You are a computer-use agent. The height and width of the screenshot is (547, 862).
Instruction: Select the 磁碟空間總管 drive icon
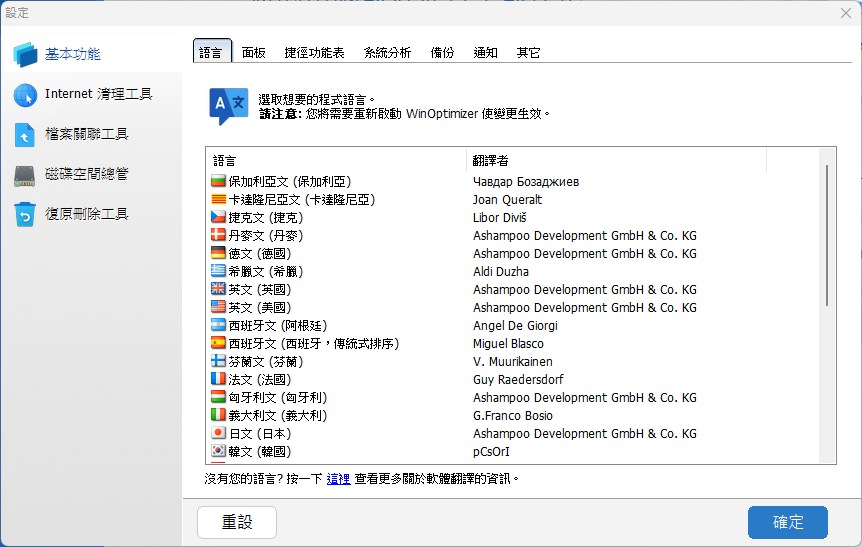[x=25, y=175]
